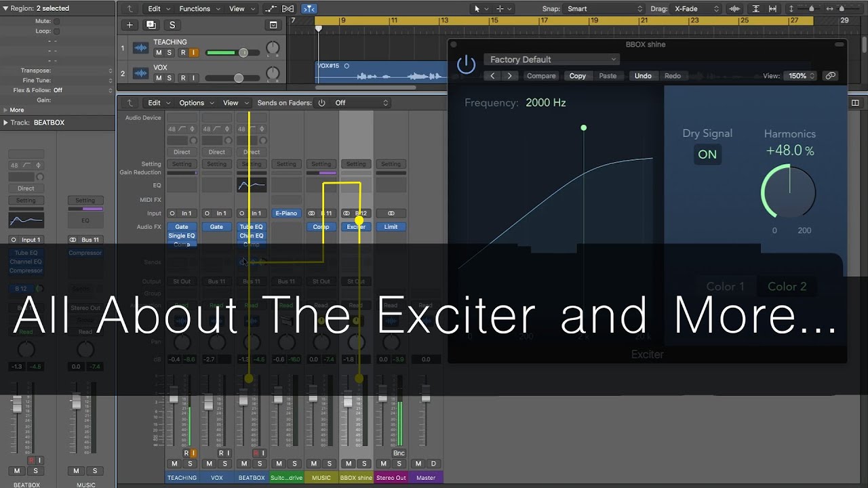Image resolution: width=868 pixels, height=488 pixels.
Task: Click the Copy button in plugin header
Action: pos(578,76)
